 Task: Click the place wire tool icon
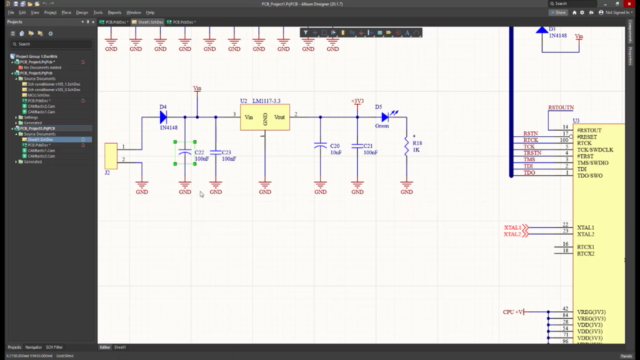352,33
